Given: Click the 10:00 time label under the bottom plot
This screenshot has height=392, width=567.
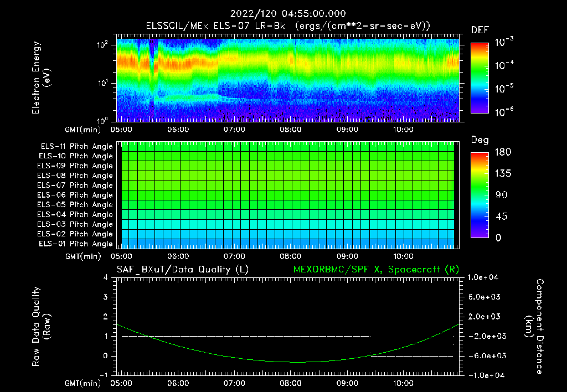Looking at the screenshot, I should coord(403,383).
